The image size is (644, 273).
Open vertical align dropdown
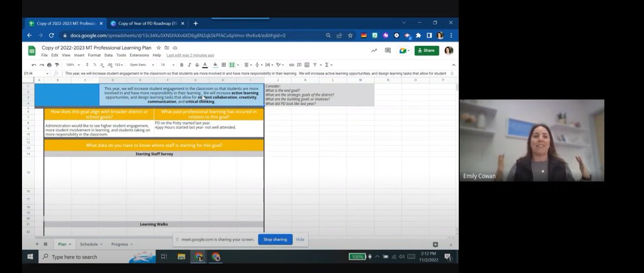[258, 64]
